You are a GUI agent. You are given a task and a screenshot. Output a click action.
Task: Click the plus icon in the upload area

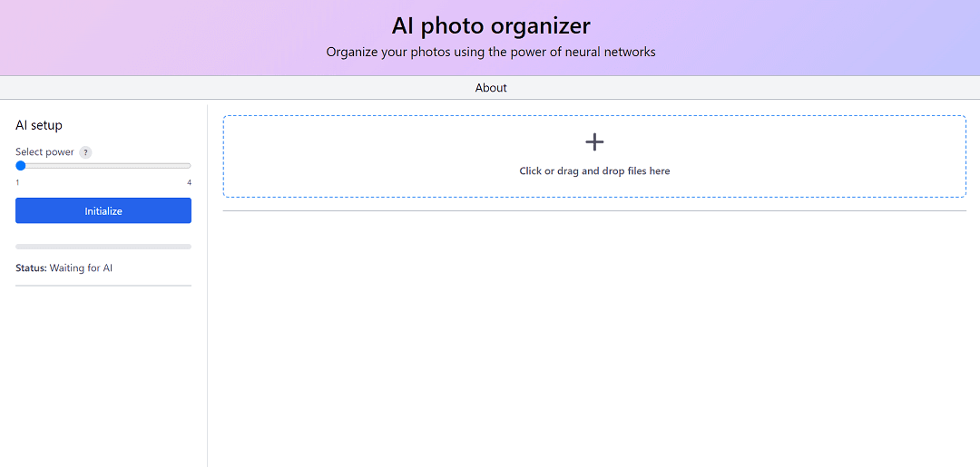coord(594,142)
